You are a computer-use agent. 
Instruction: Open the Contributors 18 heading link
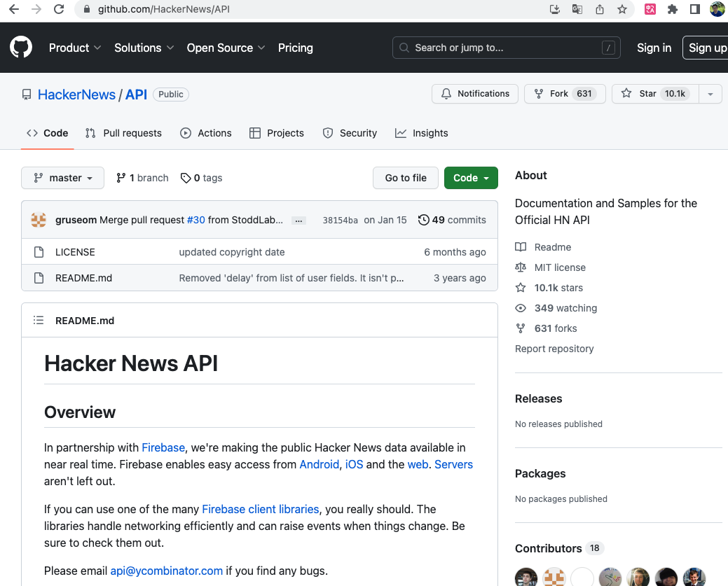pyautogui.click(x=559, y=548)
